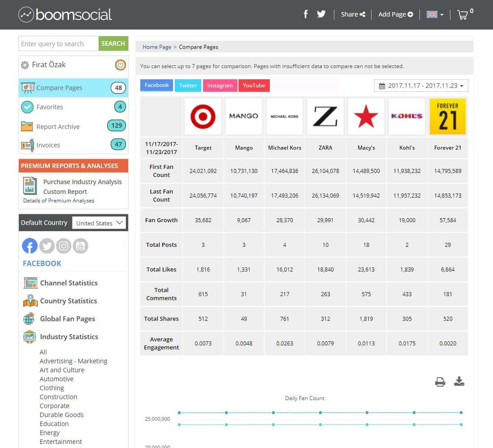Click the boomsocial logo
The height and width of the screenshot is (448, 493).
(x=65, y=14)
